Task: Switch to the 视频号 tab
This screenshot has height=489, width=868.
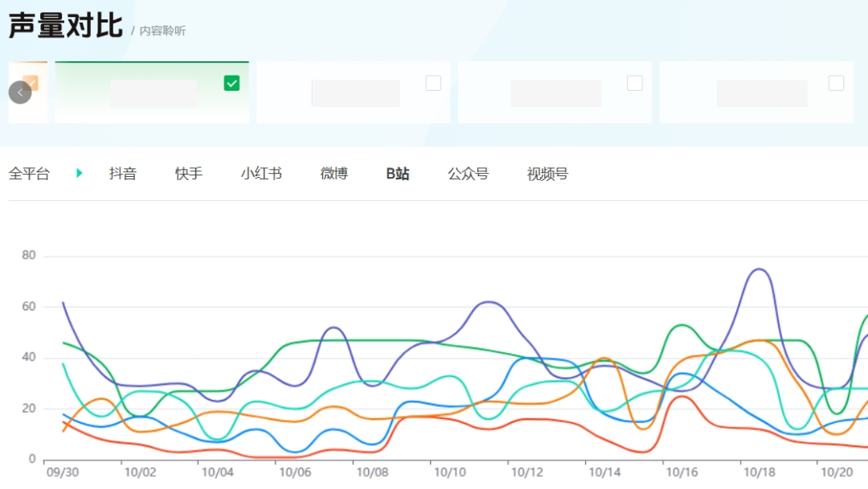Action: [x=547, y=174]
